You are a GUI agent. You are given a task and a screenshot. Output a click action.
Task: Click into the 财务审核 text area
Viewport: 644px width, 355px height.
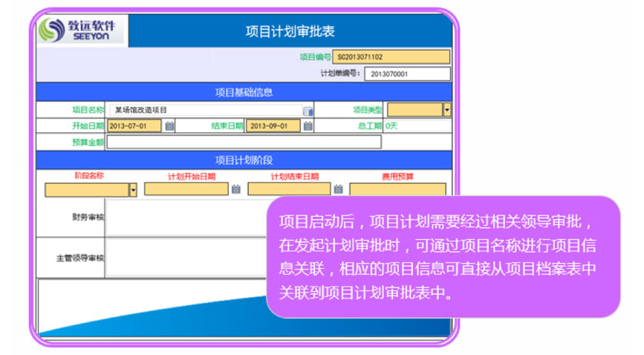pyautogui.click(x=186, y=217)
